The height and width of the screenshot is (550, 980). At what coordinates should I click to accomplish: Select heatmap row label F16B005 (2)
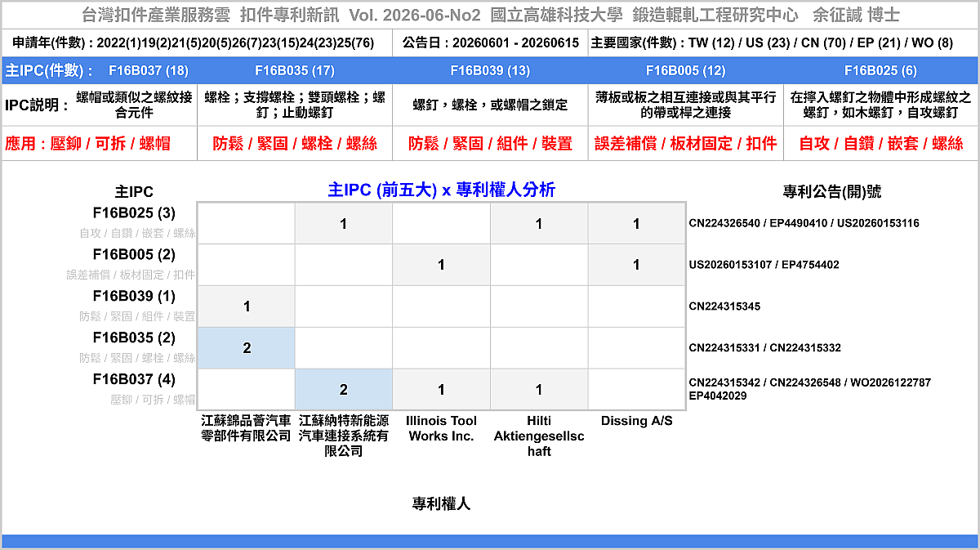134,254
